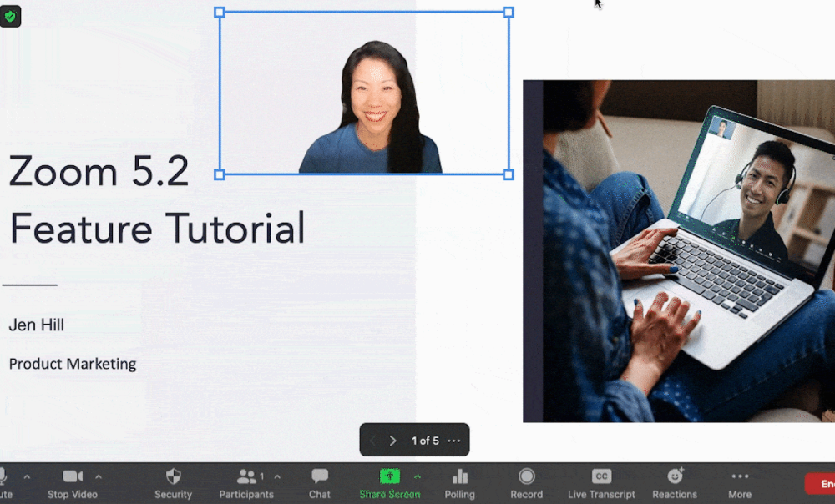Open the More menu in toolbar
835x504 pixels.
pos(740,482)
